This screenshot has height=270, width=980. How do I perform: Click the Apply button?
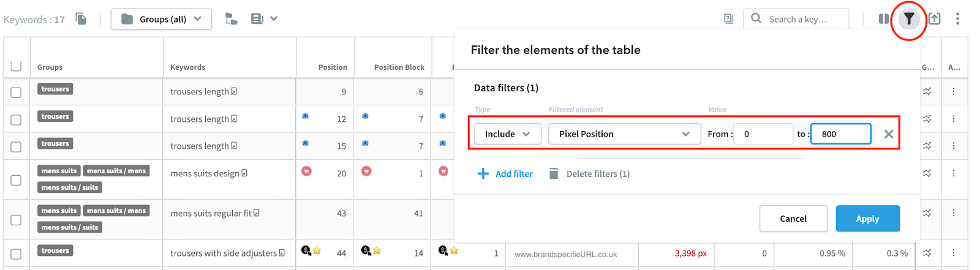click(867, 219)
